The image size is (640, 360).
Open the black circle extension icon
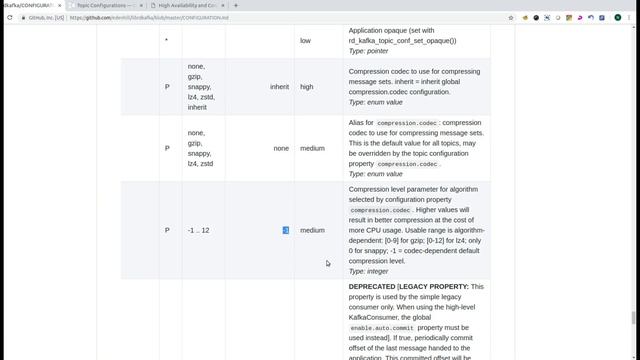[536, 18]
